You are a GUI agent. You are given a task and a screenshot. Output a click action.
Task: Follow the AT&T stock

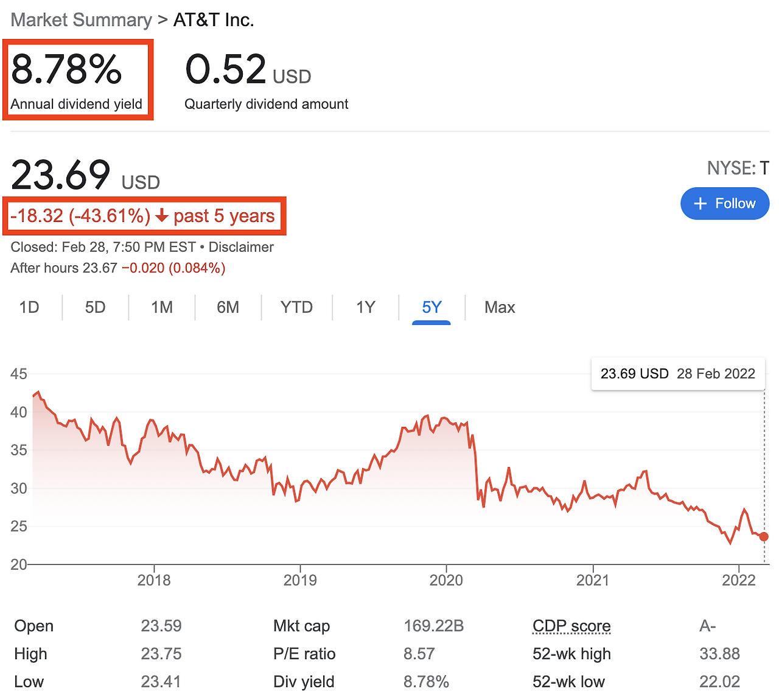point(725,203)
